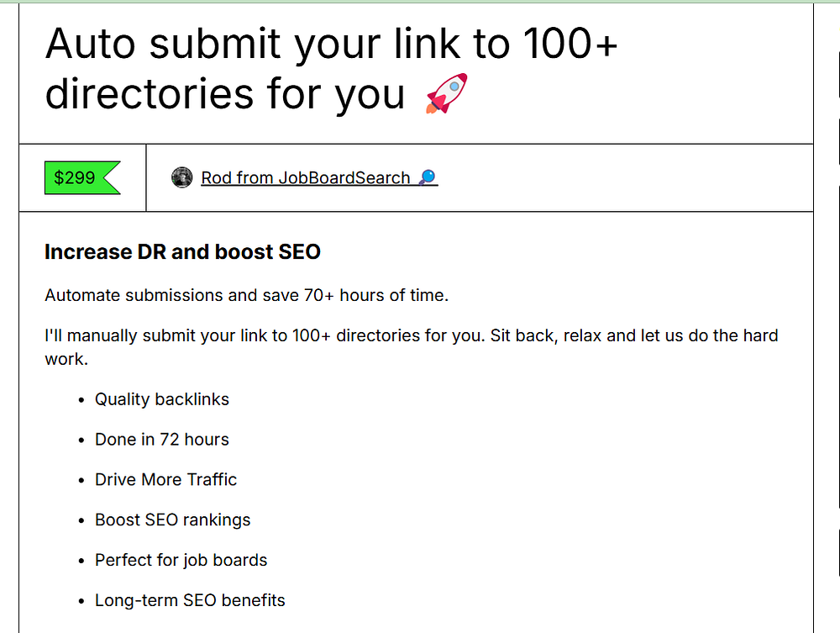Screen dimensions: 840x633
Task: Select the 'Drive More Traffic' bullet item
Action: [165, 480]
